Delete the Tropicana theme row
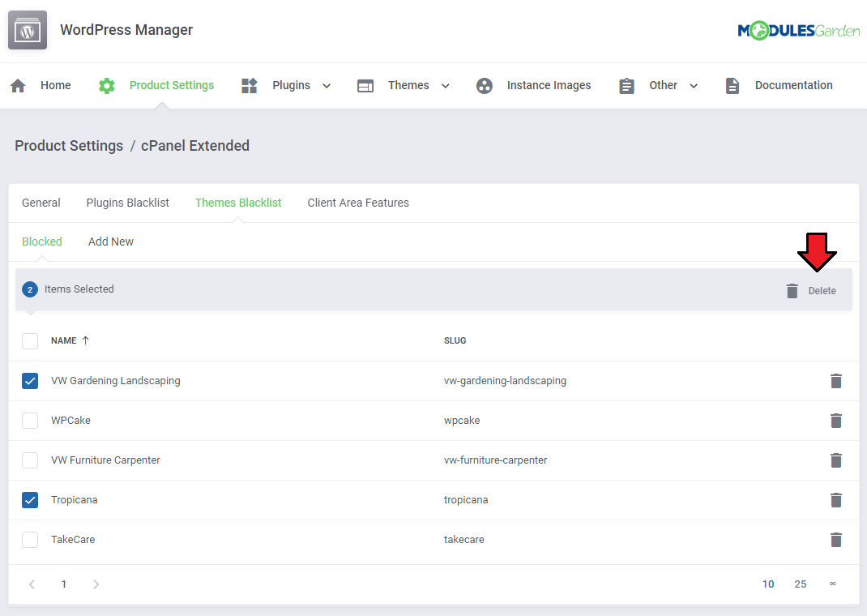Screen dimensions: 867x616 [x=836, y=500]
